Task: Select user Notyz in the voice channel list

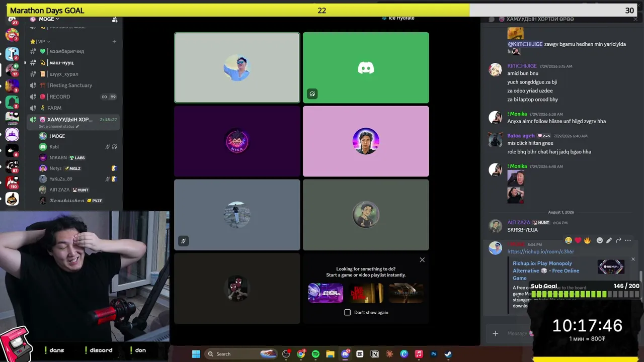Action: tap(78, 168)
